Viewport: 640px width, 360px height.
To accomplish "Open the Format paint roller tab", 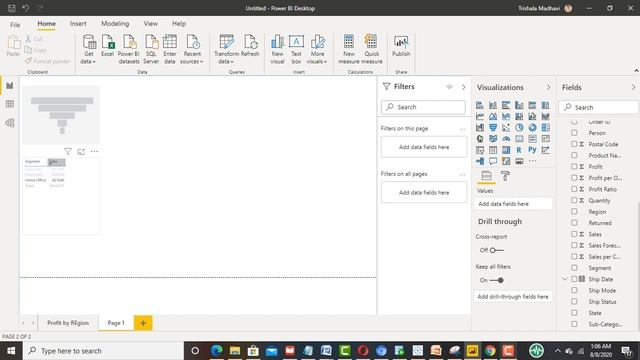I will click(505, 176).
